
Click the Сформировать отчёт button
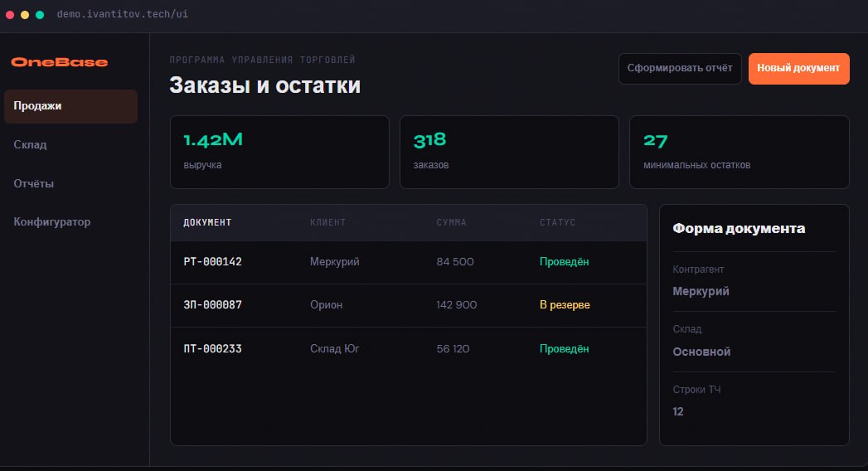pos(680,69)
